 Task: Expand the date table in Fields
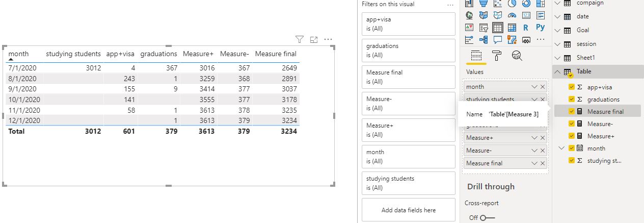pos(557,16)
